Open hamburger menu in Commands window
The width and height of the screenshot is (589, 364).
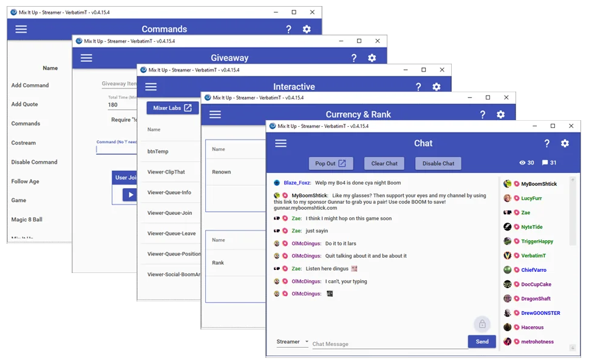[21, 29]
